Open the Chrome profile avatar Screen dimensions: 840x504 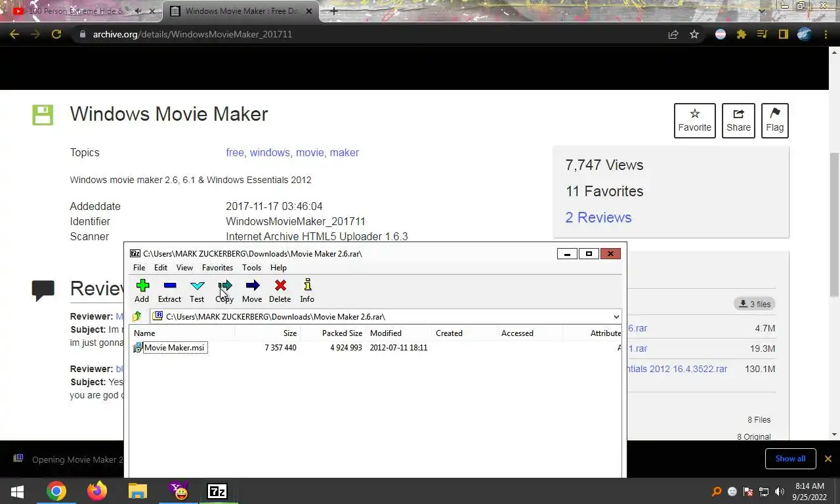pos(804,34)
